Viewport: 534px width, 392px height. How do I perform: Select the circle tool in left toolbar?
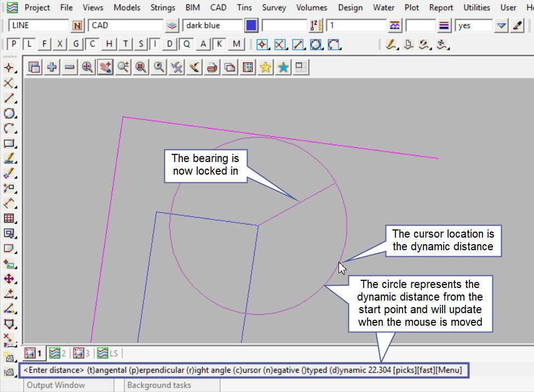coord(9,114)
